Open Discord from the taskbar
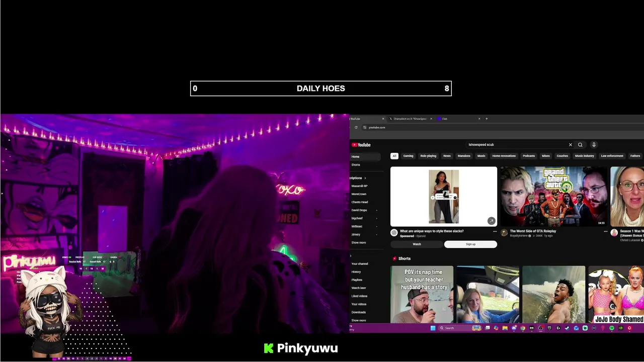This screenshot has width=644, height=362. click(514, 328)
